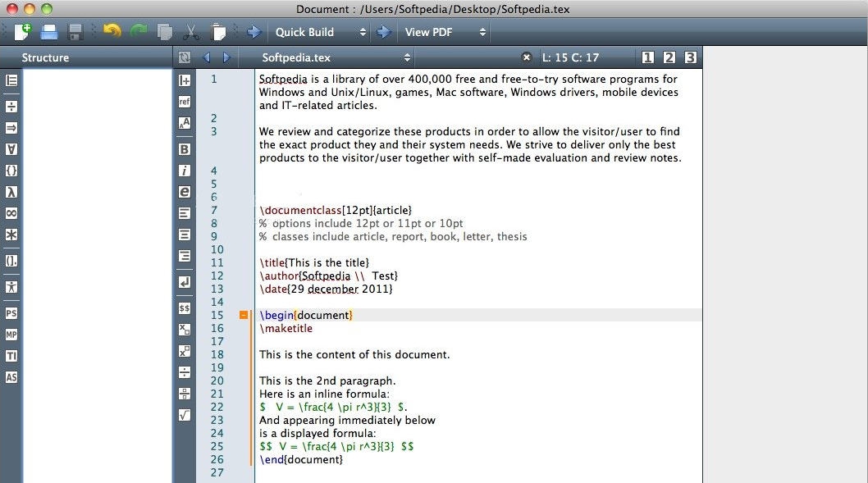Open the PSTricks commands panel
Viewport: 868px width, 483px height.
click(x=11, y=312)
